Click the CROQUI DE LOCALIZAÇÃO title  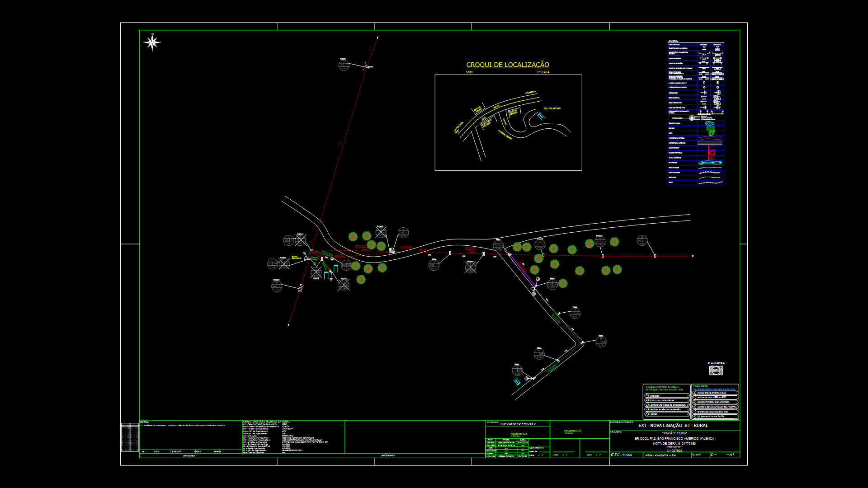pos(508,65)
